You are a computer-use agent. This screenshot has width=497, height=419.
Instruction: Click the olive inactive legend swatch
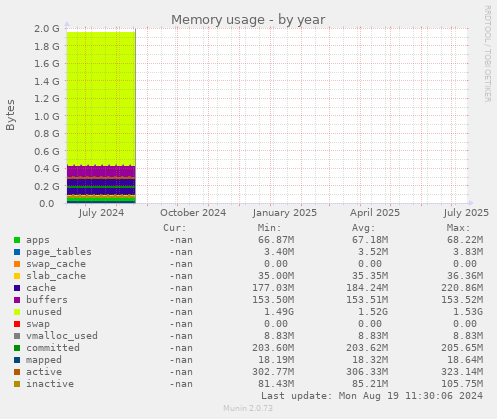pyautogui.click(x=17, y=384)
